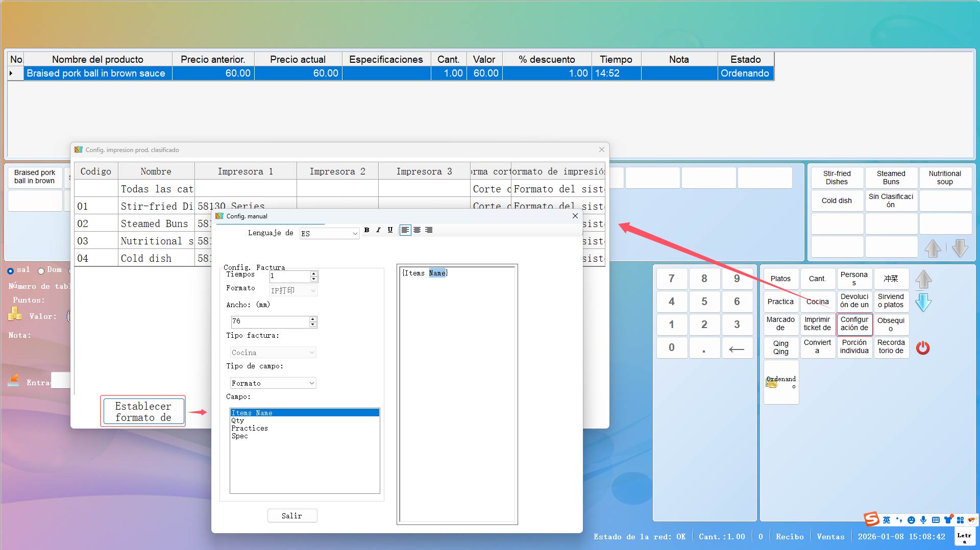Click the Salir button
Screen dimensions: 980x550
(292, 516)
